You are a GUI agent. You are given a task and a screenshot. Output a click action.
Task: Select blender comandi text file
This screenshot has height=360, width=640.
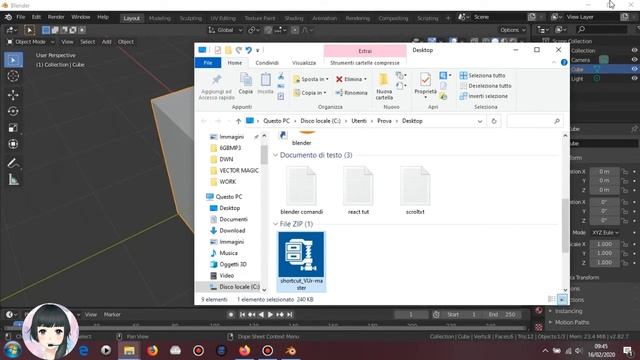[302, 191]
